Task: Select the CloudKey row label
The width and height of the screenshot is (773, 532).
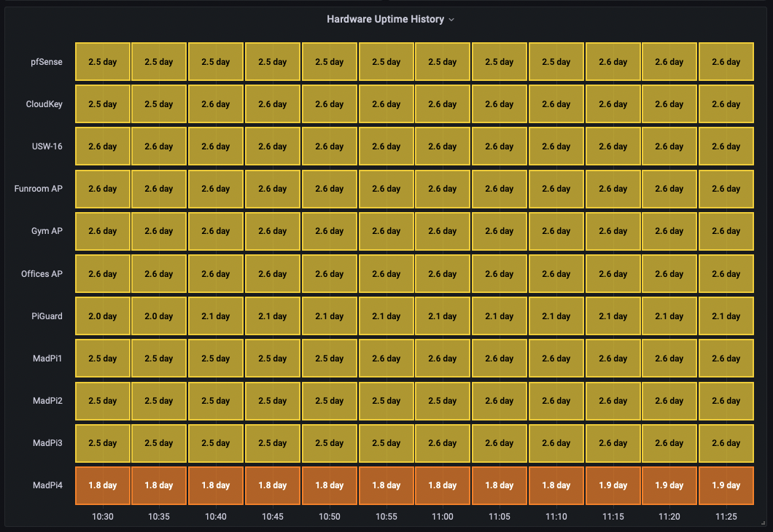Action: (x=44, y=104)
